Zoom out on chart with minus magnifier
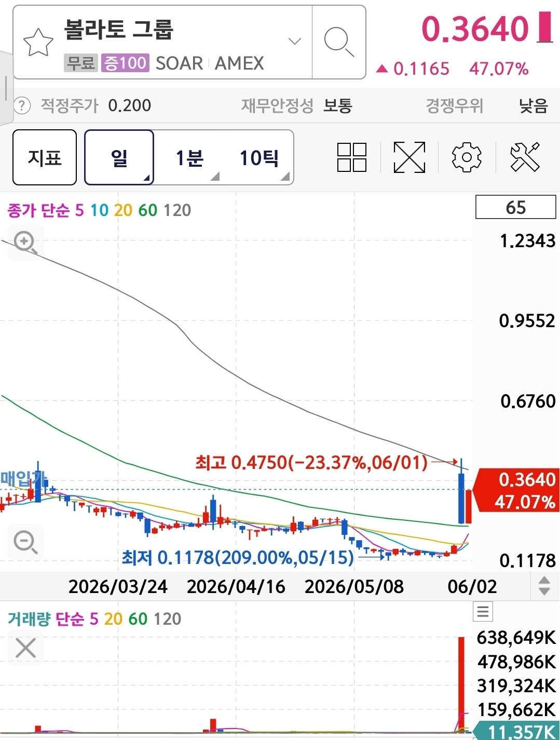Screen dimensions: 560x740 point(25,542)
